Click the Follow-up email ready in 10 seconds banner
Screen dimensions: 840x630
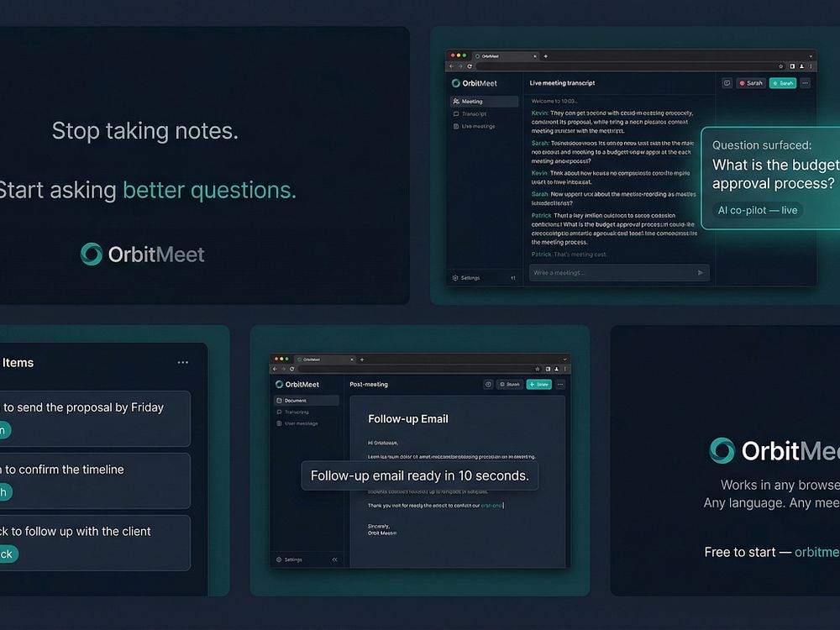[420, 475]
